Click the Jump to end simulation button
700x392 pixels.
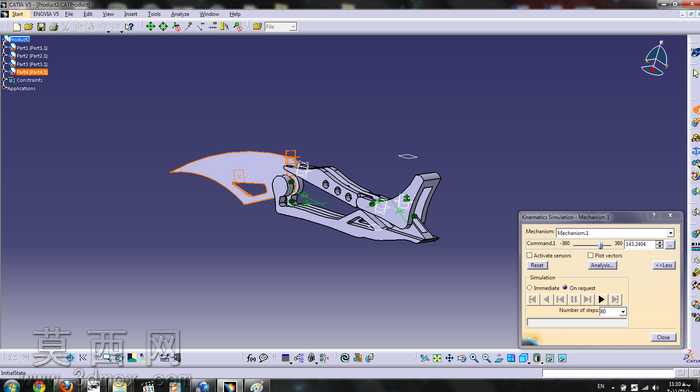click(x=615, y=299)
